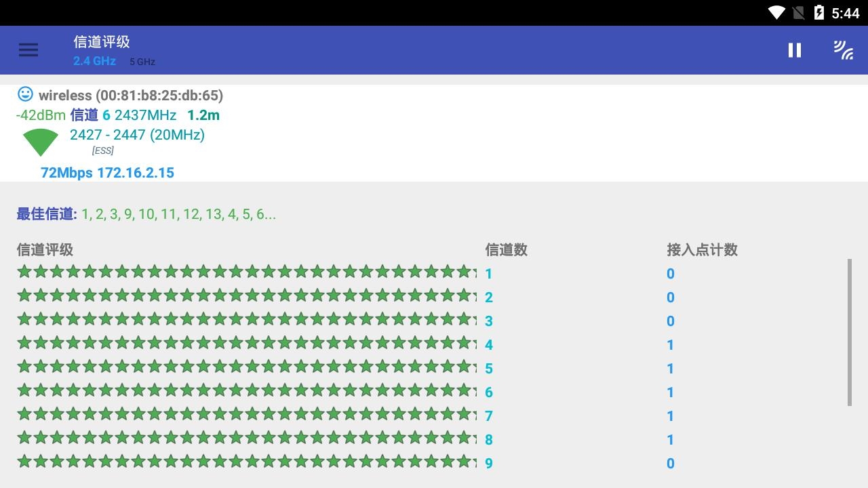868x488 pixels.
Task: Tap the 信道评级 page title
Action: tap(102, 42)
